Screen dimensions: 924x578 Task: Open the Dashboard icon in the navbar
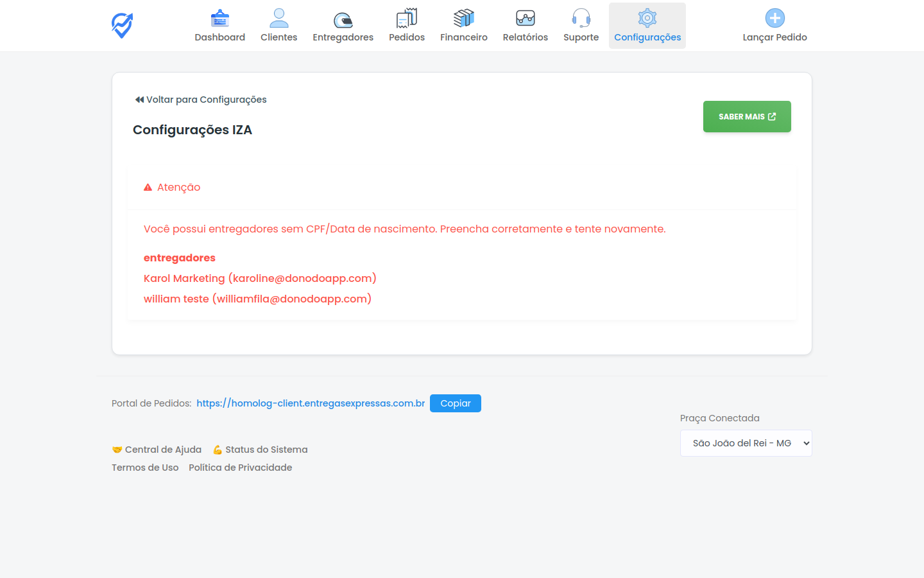pyautogui.click(x=219, y=17)
